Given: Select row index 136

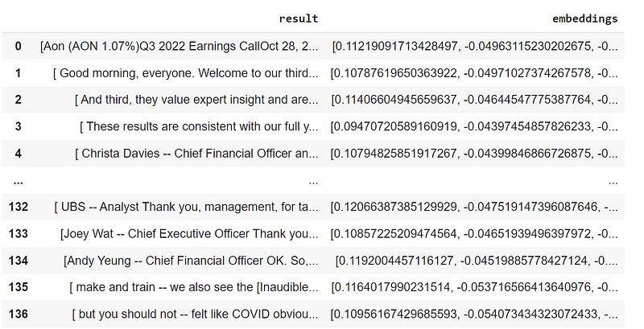Looking at the screenshot, I should pyautogui.click(x=18, y=315).
